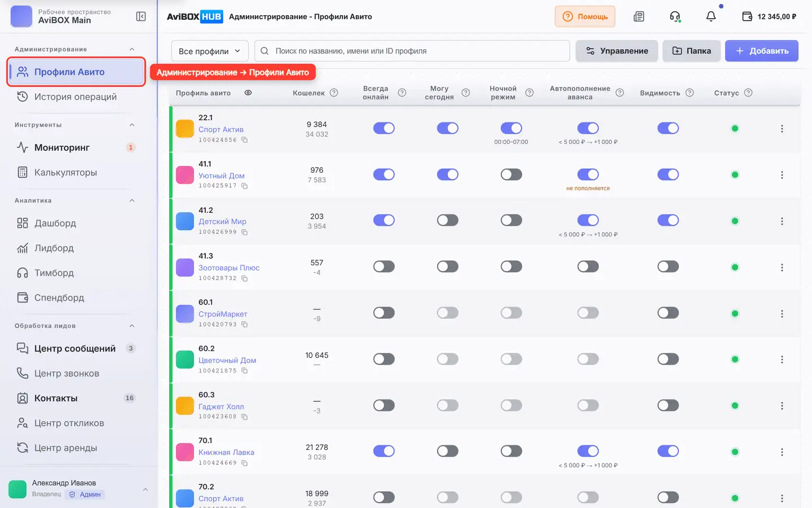Open the support headset icon

675,16
